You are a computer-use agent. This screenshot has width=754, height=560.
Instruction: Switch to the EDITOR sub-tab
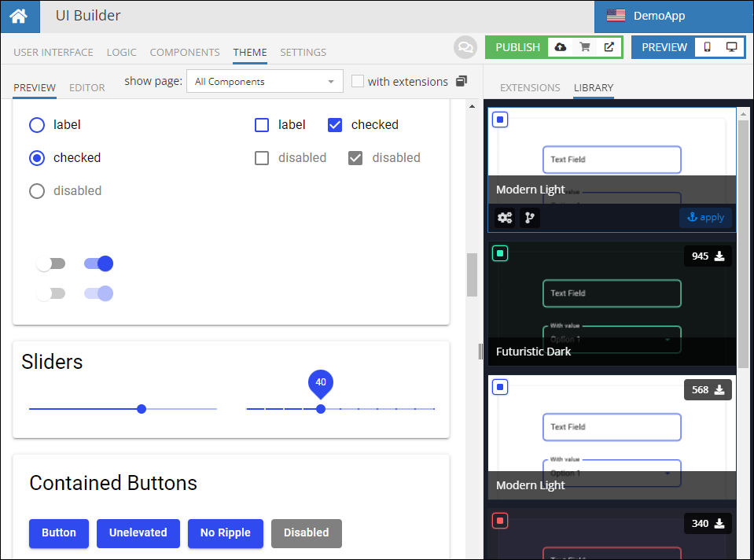coord(87,87)
